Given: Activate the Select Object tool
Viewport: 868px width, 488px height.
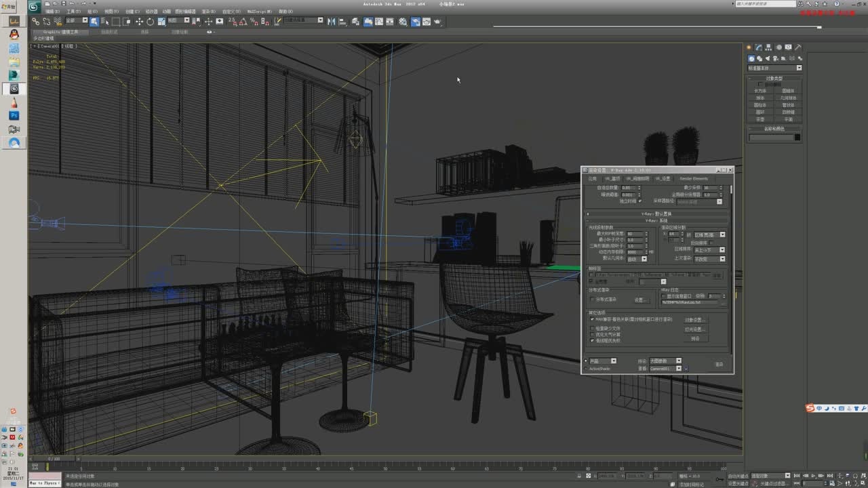Looking at the screenshot, I should point(94,21).
